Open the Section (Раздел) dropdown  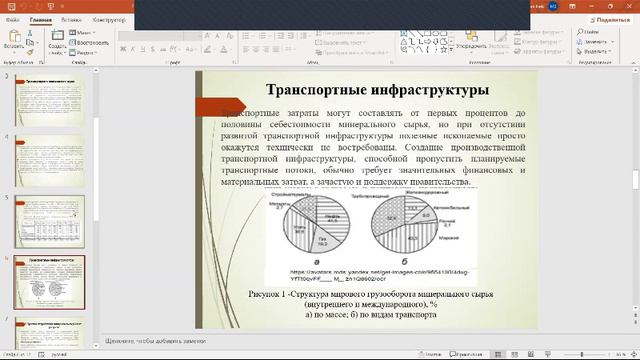pos(83,53)
